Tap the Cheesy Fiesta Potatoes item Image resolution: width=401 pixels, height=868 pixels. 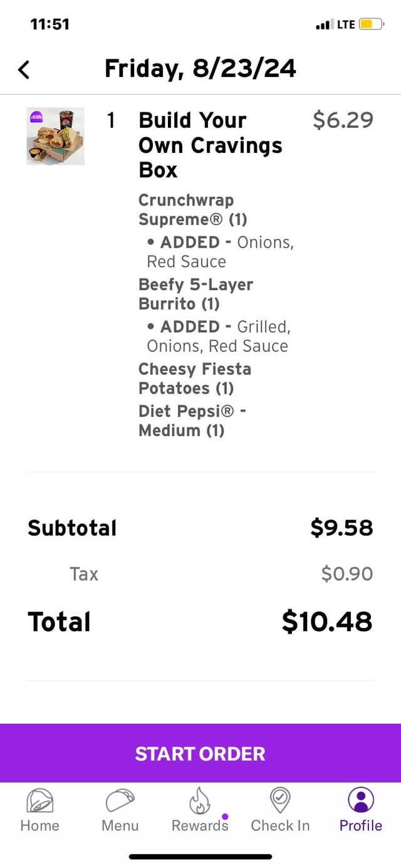(x=194, y=378)
